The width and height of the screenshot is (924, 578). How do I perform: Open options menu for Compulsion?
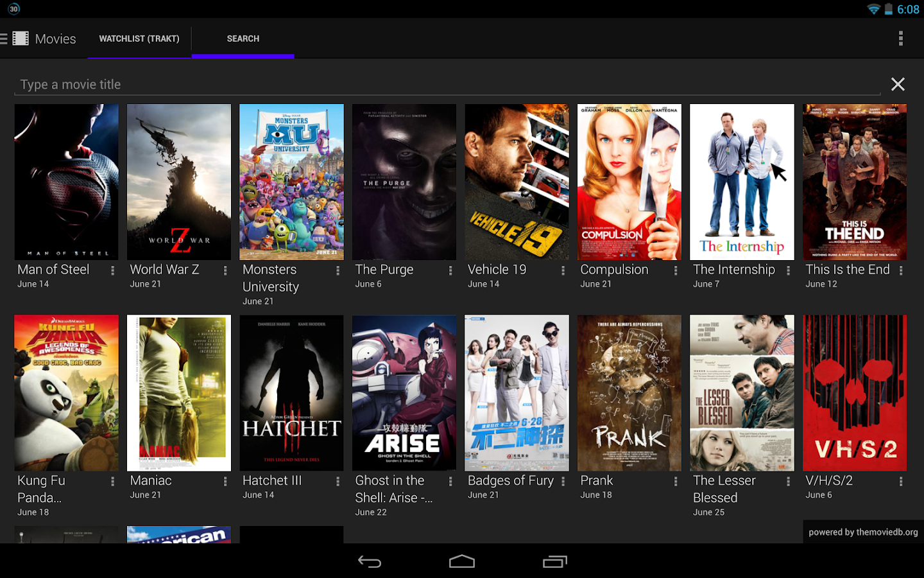point(676,270)
